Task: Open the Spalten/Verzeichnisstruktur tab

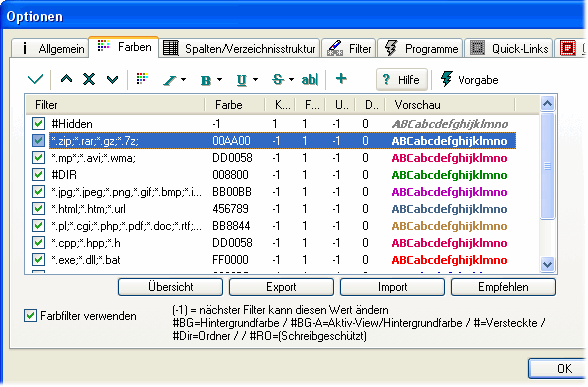Action: click(239, 48)
